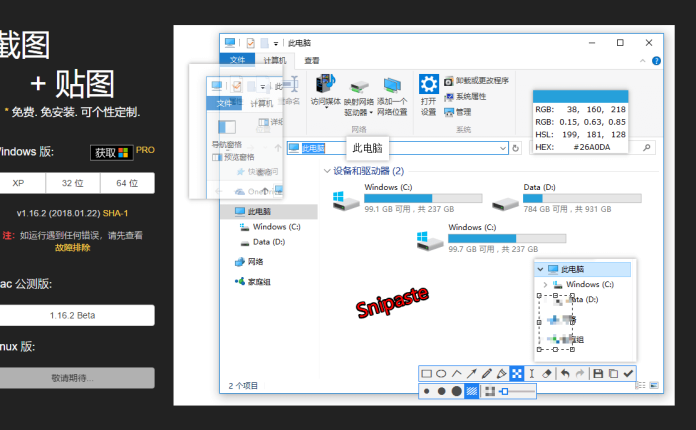Download the 32 位 version
Image resolution: width=696 pixels, height=430 pixels.
(73, 183)
